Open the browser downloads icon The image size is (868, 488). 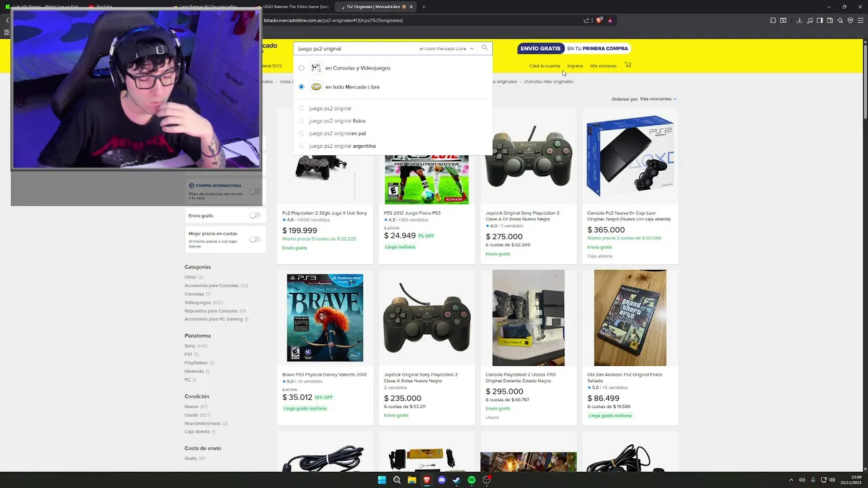pyautogui.click(x=800, y=20)
